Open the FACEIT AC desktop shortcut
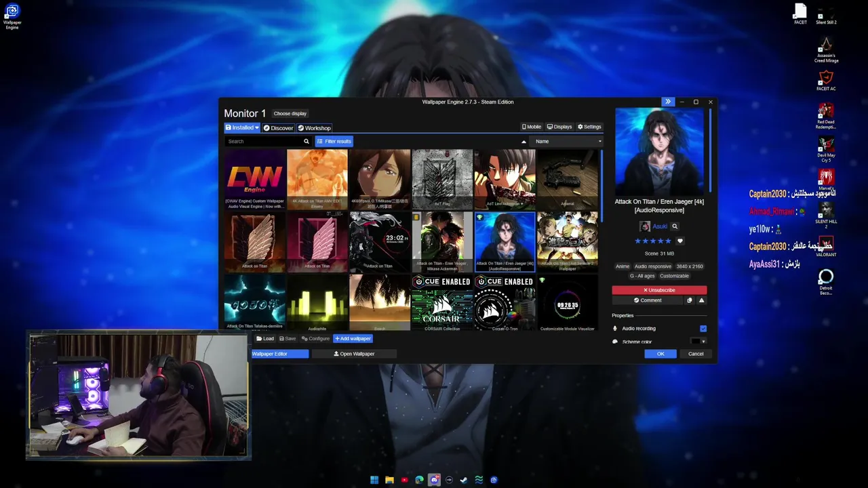 [x=826, y=80]
